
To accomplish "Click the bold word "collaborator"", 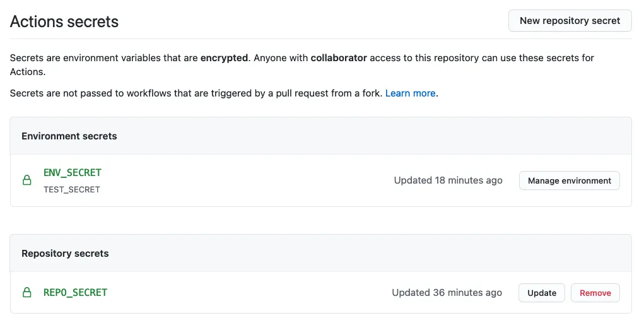I will pyautogui.click(x=339, y=58).
